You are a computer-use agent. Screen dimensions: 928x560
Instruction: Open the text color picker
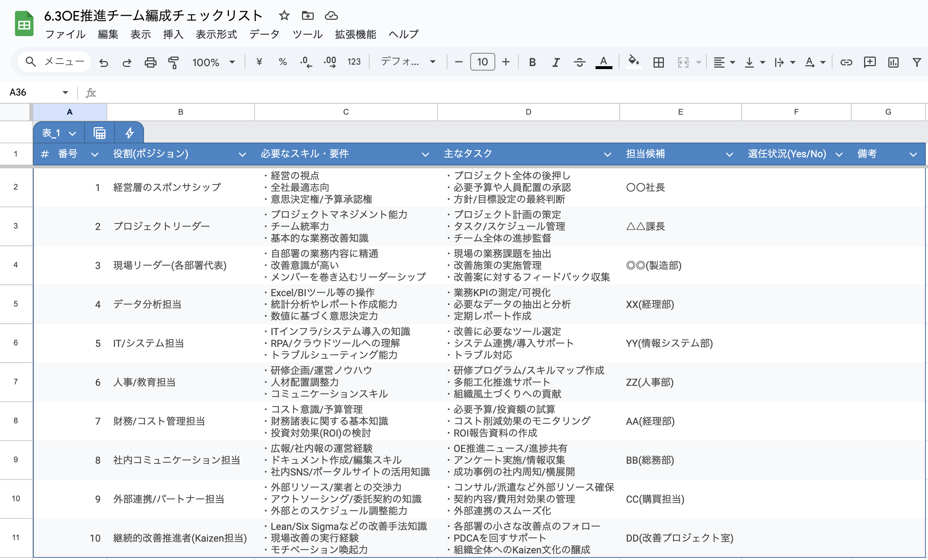pos(603,62)
